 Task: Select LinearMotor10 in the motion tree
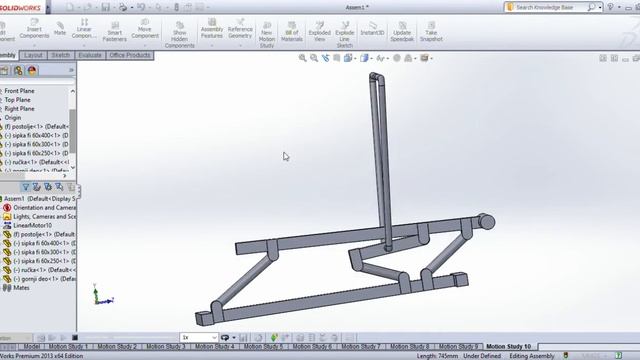[32, 225]
